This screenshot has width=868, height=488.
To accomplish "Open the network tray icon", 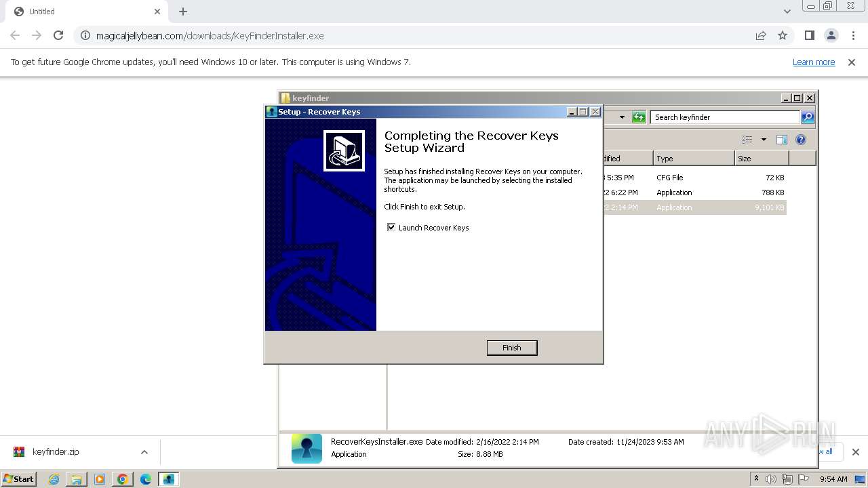I will (787, 479).
